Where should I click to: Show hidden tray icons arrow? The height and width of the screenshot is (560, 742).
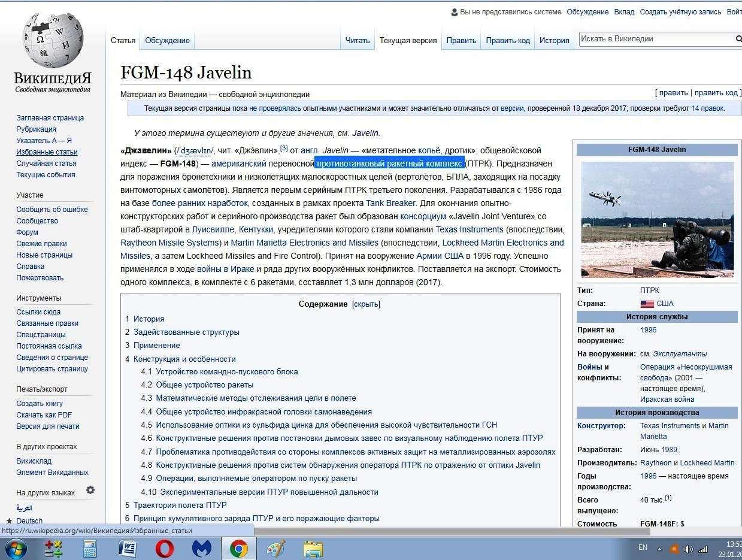[660, 549]
